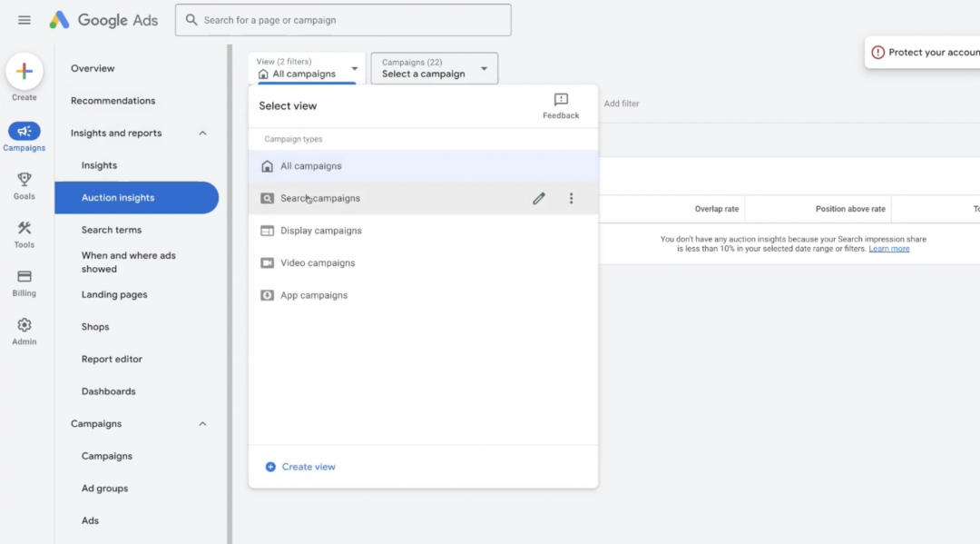Click the sidebar vertical scrollbar
The width and height of the screenshot is (980, 544).
click(230, 294)
